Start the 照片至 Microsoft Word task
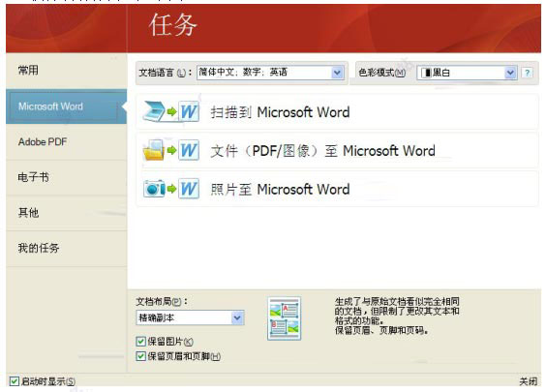This screenshot has width=546, height=392. point(337,189)
